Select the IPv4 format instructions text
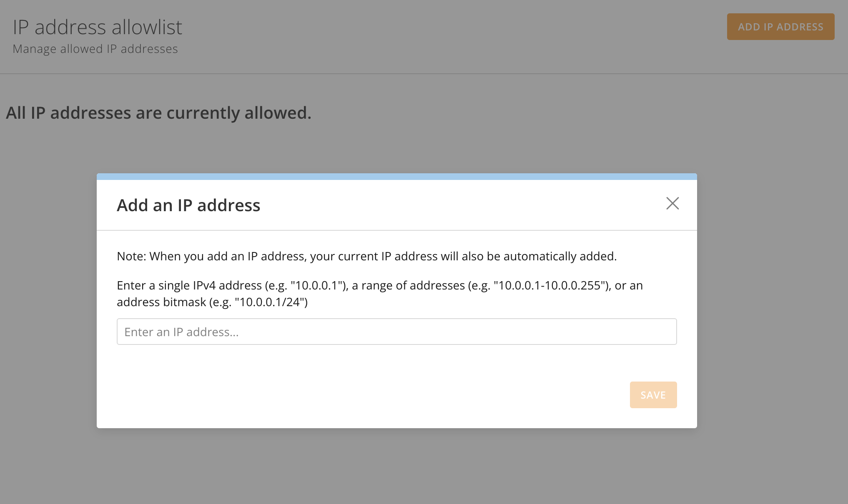The image size is (848, 504). tap(379, 285)
